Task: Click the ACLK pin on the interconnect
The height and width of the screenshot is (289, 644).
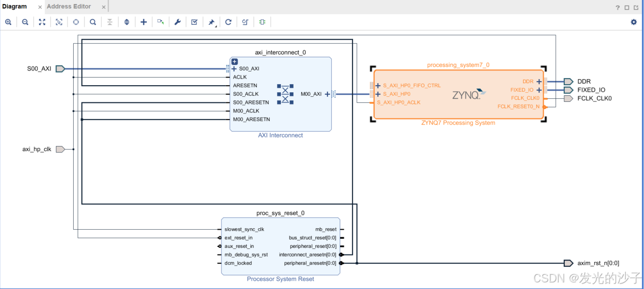Action: [240, 77]
